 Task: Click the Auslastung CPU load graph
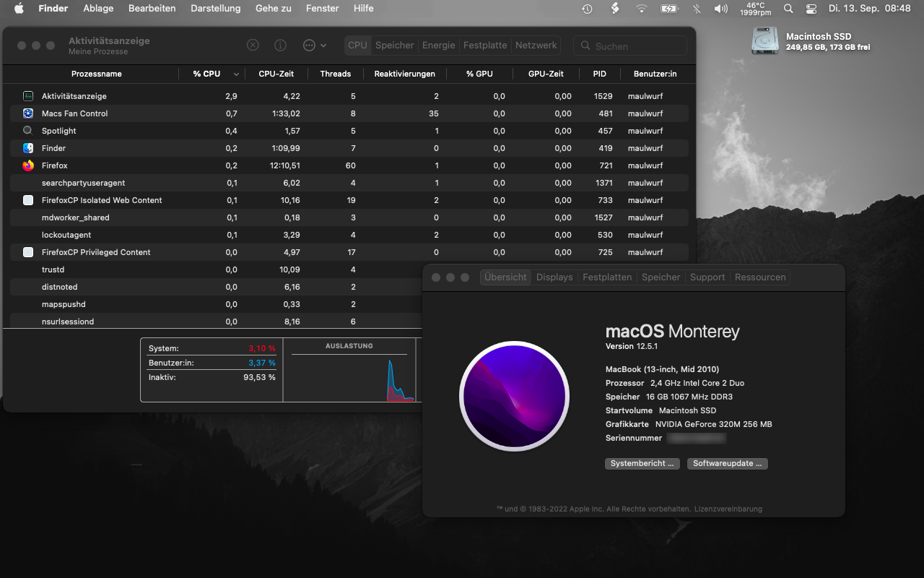coord(349,377)
